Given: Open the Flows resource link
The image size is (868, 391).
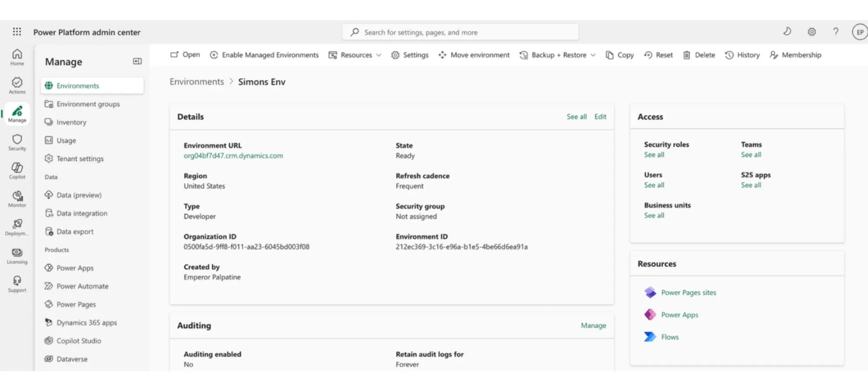Looking at the screenshot, I should 670,337.
